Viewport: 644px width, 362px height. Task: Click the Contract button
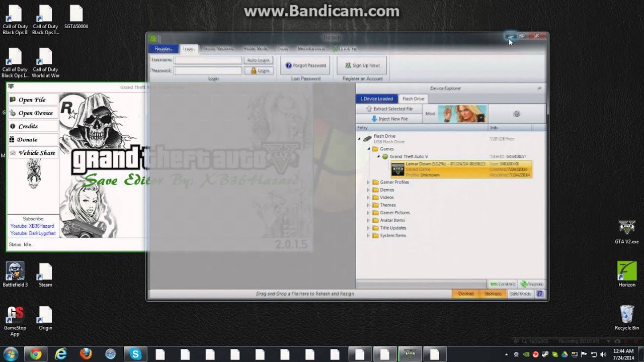point(503,284)
